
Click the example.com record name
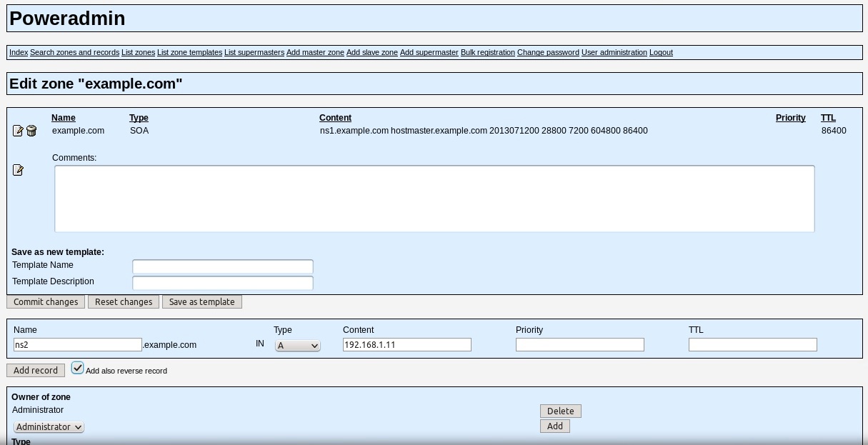(x=78, y=131)
